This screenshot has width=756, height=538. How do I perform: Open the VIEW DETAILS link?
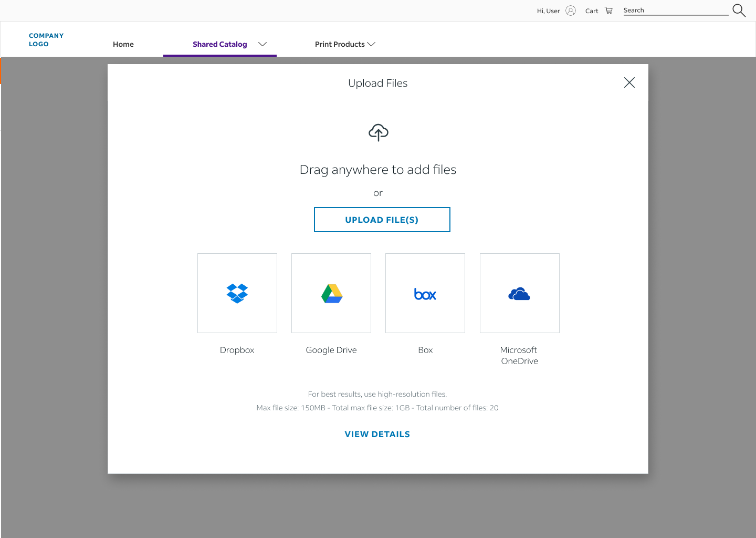tap(377, 434)
